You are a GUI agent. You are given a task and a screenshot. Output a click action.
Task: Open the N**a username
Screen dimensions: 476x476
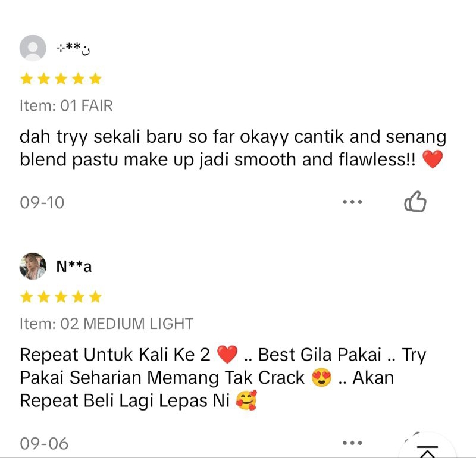coord(74,267)
